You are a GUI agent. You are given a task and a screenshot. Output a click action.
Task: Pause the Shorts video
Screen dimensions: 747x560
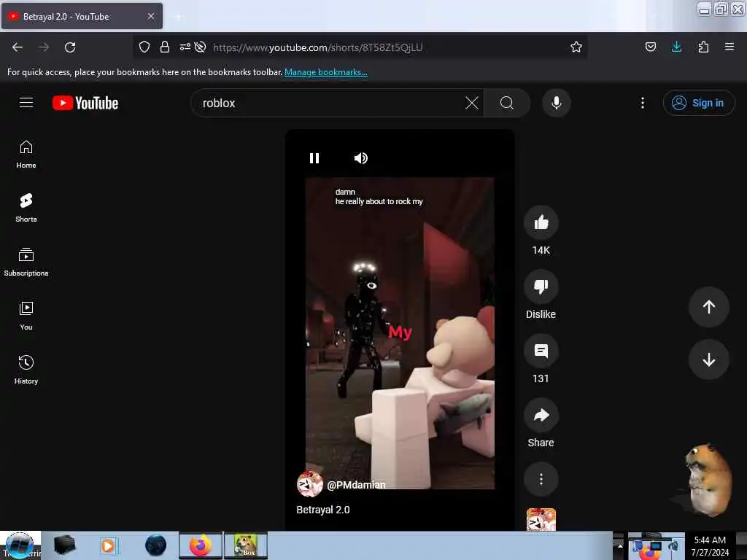point(314,158)
